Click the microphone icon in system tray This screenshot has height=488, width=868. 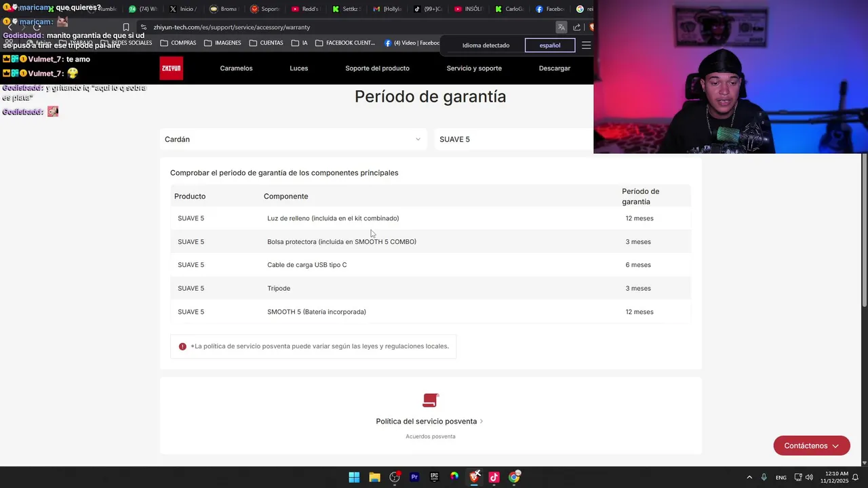764,477
